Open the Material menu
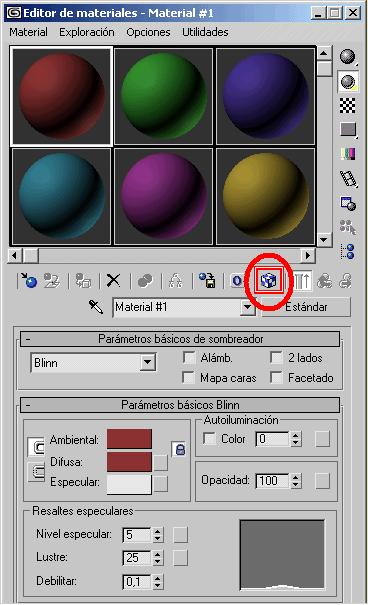Image resolution: width=368 pixels, height=605 pixels. coord(29,32)
